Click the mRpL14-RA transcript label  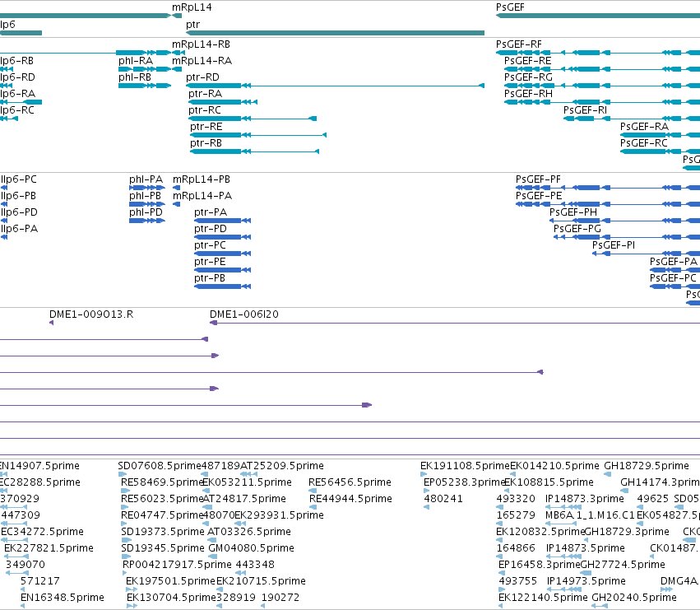pyautogui.click(x=202, y=61)
